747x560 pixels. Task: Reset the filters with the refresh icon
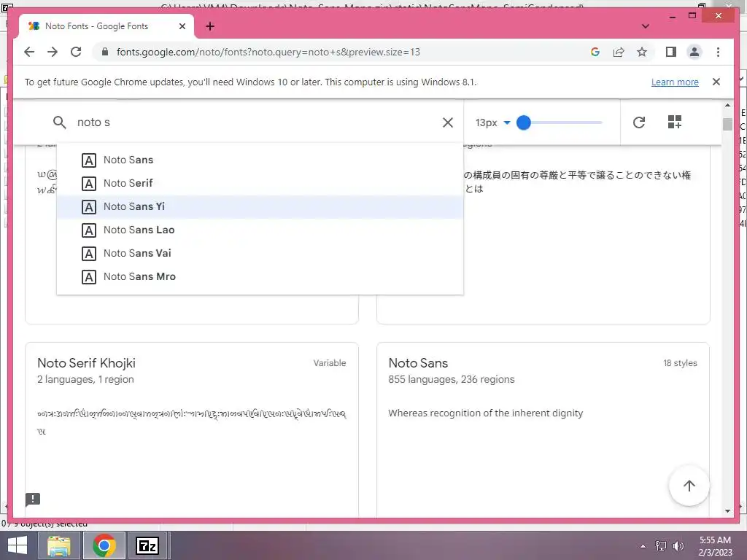(639, 122)
